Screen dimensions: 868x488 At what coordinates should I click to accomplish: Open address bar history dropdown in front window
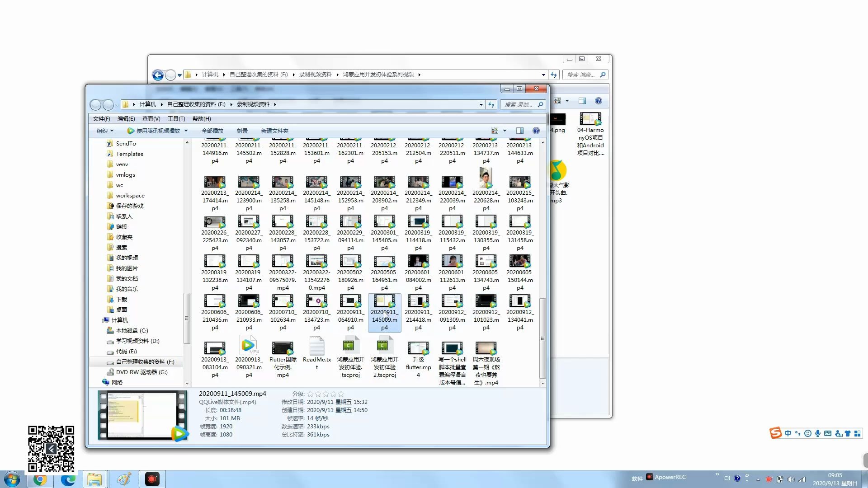pos(481,104)
